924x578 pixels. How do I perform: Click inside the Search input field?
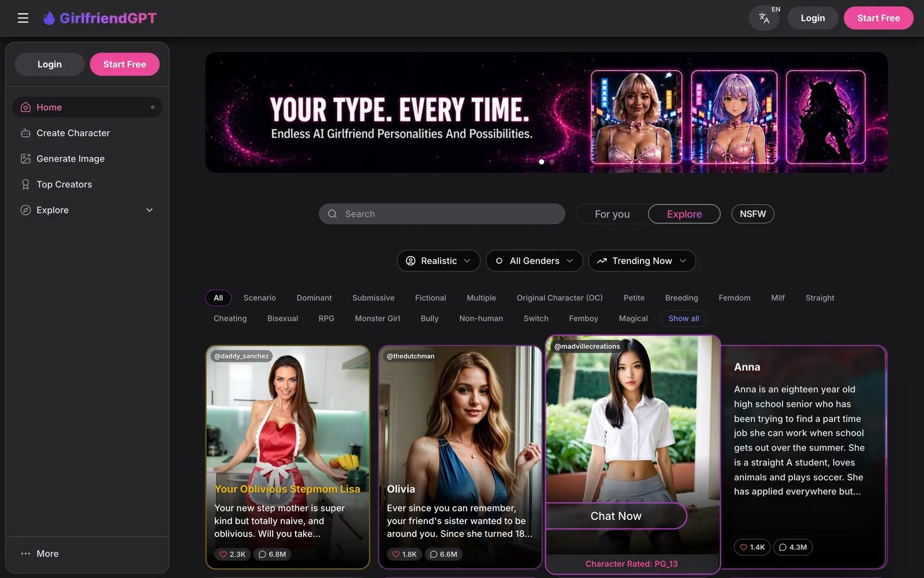[442, 214]
